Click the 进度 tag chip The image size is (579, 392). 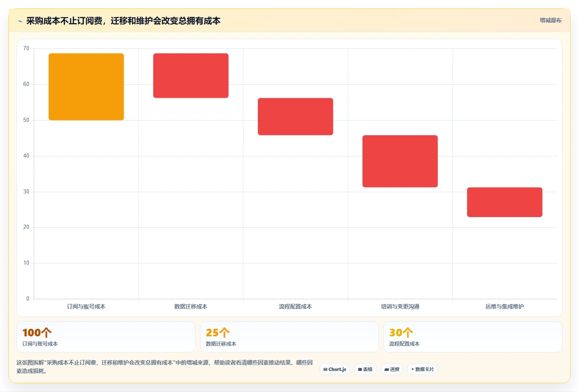click(x=392, y=369)
